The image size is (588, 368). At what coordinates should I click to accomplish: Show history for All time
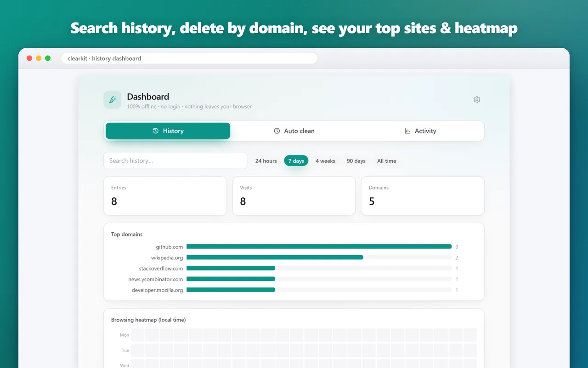pyautogui.click(x=387, y=161)
